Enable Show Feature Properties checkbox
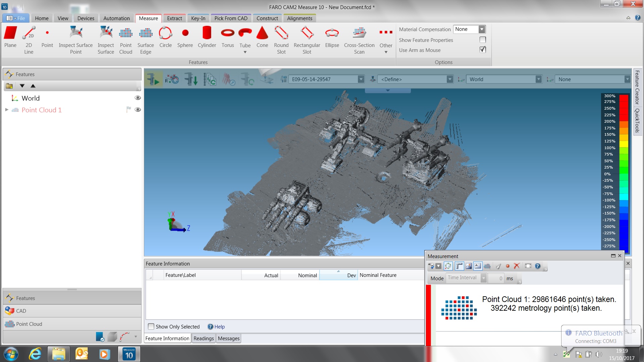 pos(483,40)
